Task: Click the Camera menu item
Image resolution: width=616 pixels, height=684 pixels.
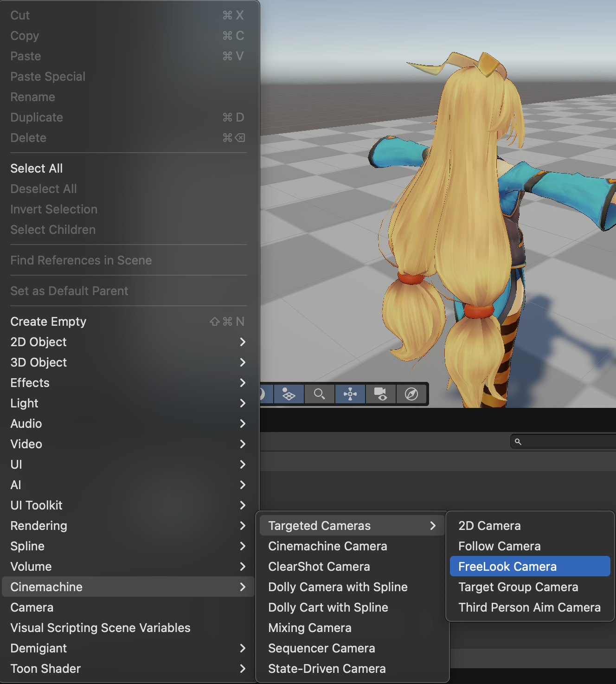Action: click(32, 607)
